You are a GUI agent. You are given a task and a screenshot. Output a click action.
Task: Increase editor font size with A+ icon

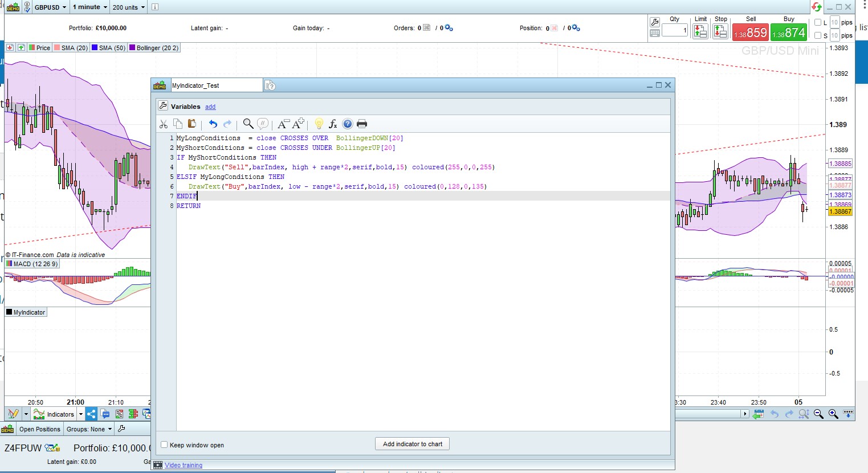point(298,124)
